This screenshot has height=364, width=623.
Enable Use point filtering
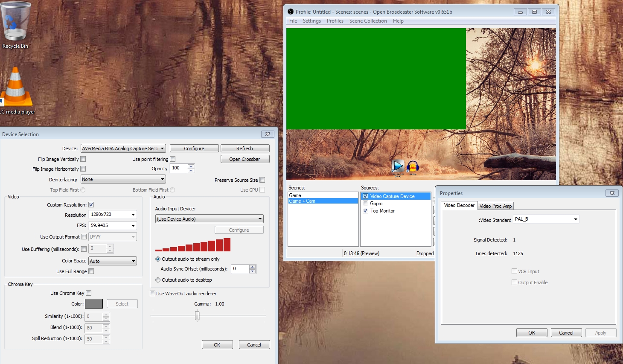point(173,159)
